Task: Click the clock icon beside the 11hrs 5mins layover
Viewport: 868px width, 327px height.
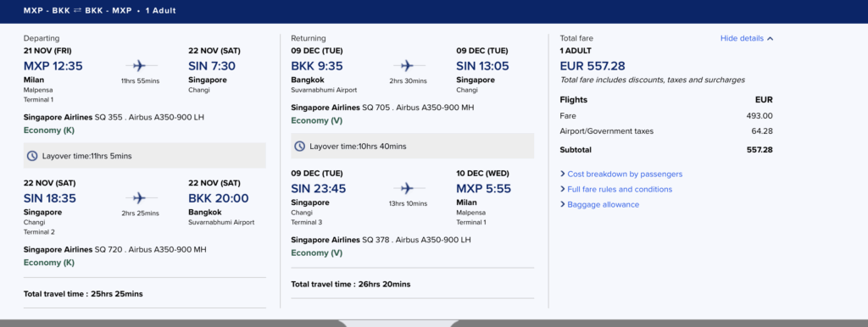Action: tap(32, 156)
